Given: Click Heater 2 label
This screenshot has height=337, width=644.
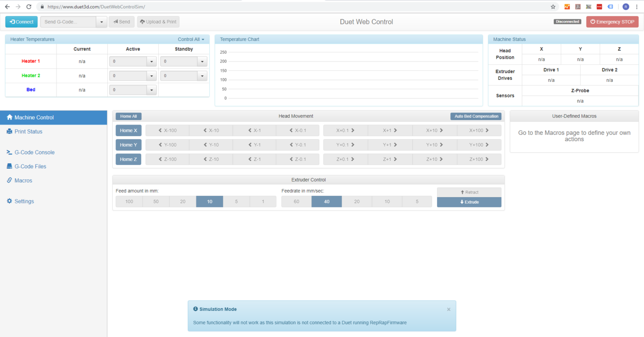Looking at the screenshot, I should 31,75.
